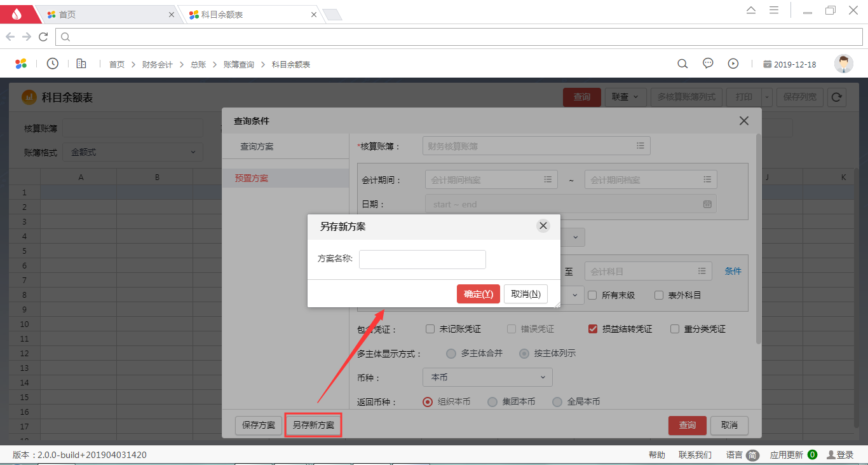Screen dimensions: 868x465
Task: Tick the 重分类凭证 checkbox
Action: click(675, 329)
